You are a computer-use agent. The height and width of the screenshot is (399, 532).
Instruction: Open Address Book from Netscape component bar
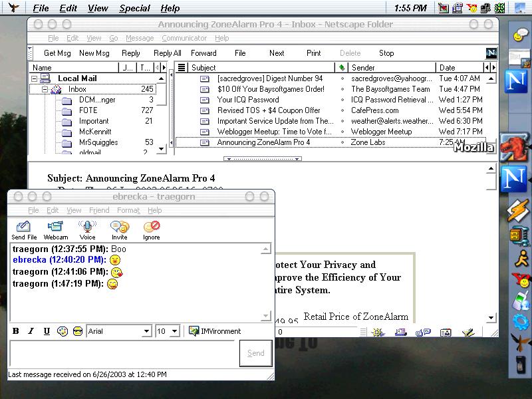pos(446,332)
